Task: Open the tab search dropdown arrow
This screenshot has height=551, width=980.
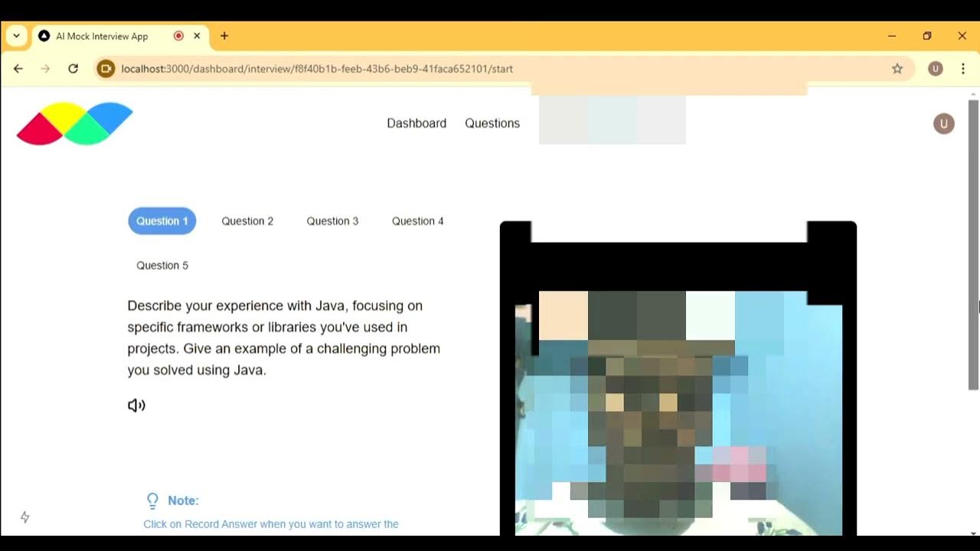Action: point(16,36)
